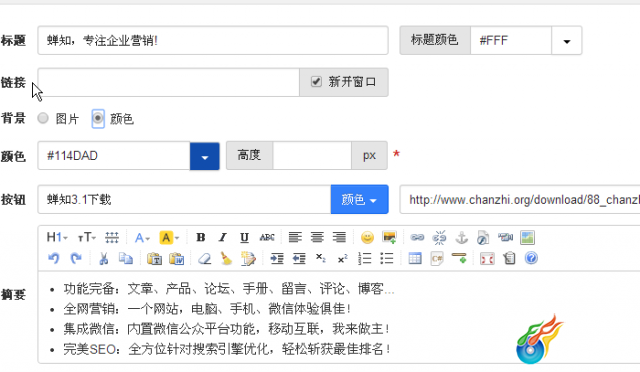640x372 pixels.
Task: Align text to the left
Action: [295, 237]
